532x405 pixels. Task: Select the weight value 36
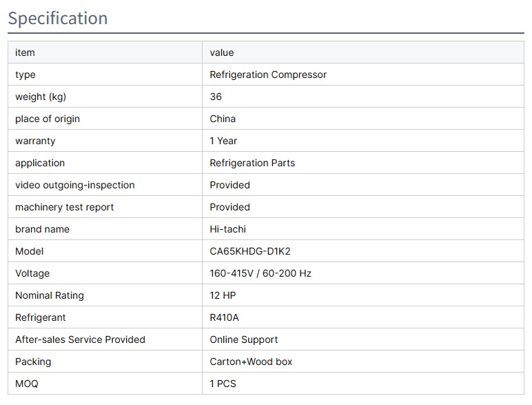(216, 97)
